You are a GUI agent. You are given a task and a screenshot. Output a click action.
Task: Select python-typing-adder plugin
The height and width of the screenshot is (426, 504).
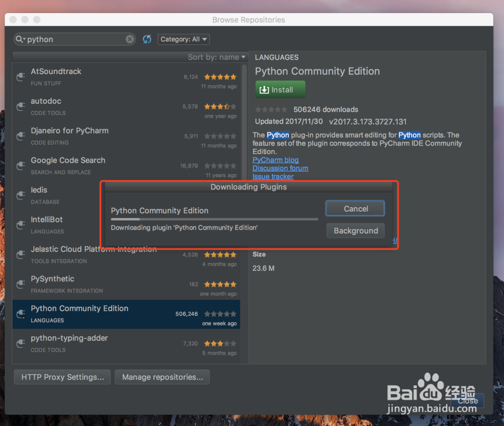point(127,344)
